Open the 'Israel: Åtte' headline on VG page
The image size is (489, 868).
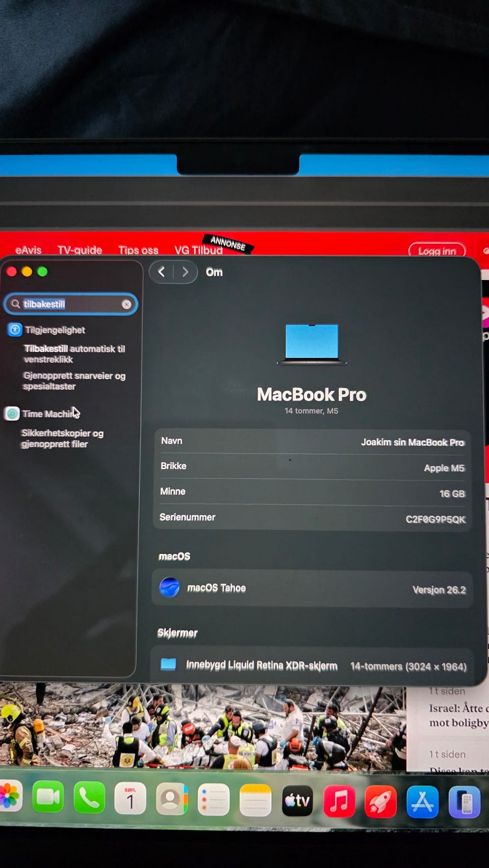[458, 715]
